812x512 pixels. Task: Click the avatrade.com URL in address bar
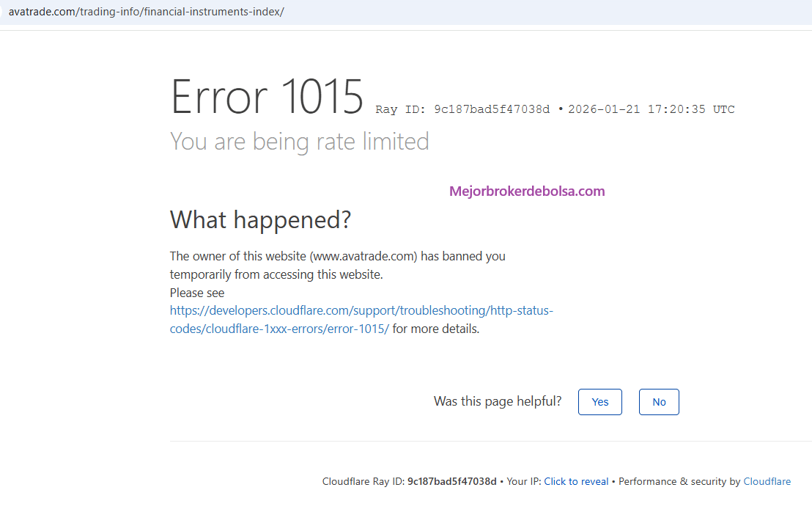click(x=147, y=12)
